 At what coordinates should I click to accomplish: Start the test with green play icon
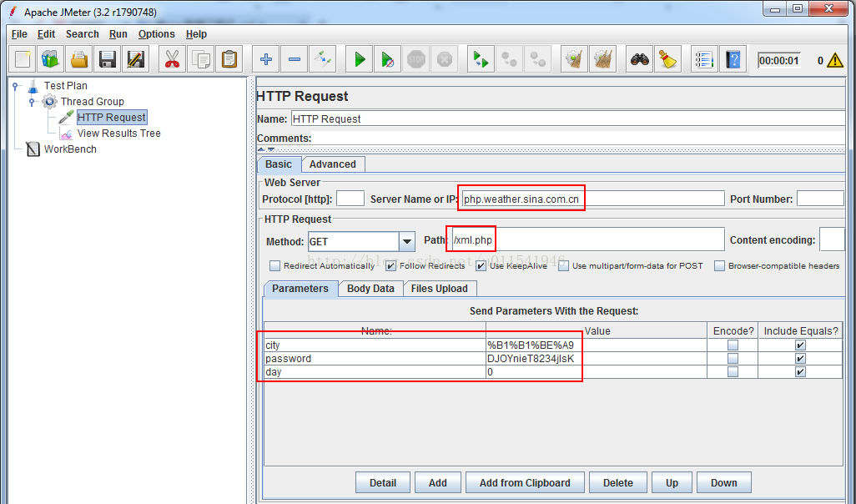pyautogui.click(x=360, y=59)
